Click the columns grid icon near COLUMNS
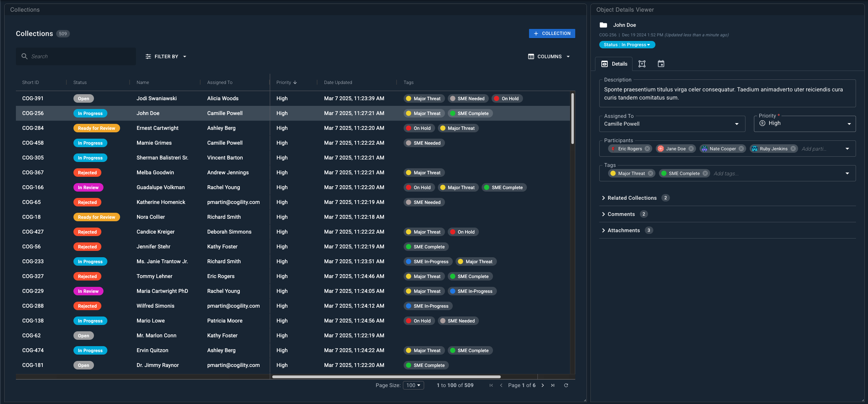Screen dimensions: 868x404 tap(531, 56)
